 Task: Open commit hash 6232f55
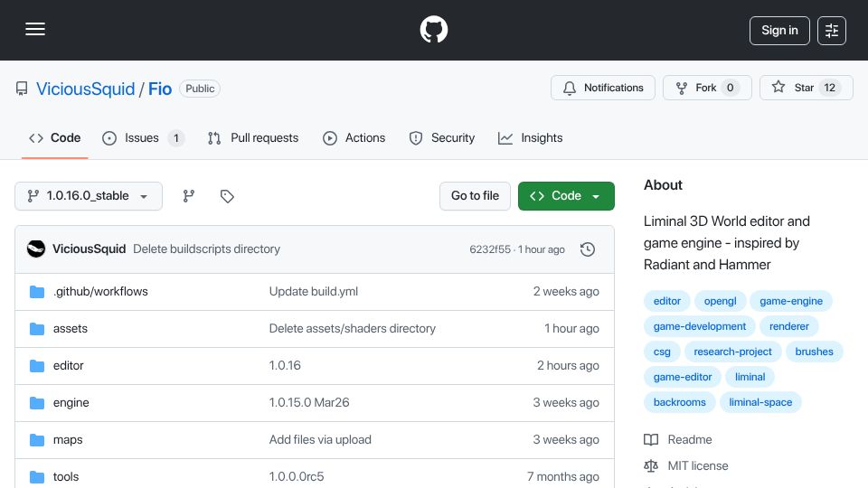pos(490,249)
